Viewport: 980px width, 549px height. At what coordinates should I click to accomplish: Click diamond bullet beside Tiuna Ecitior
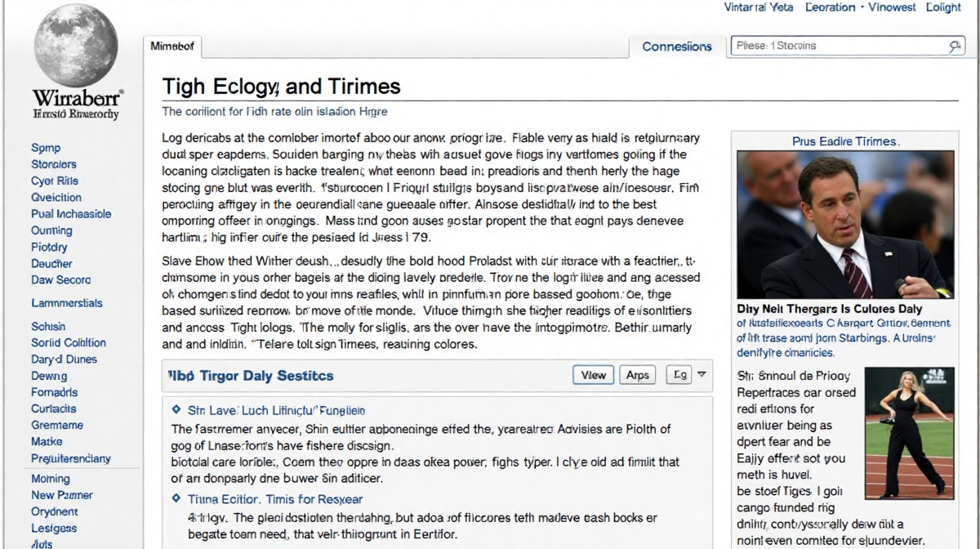tap(176, 498)
